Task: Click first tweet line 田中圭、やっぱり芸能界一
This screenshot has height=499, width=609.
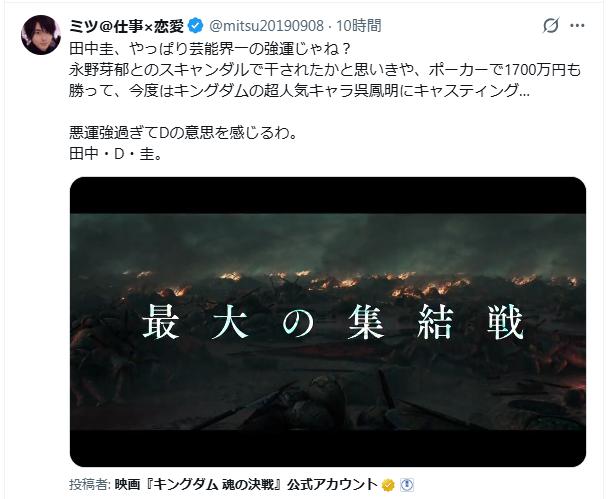Action: point(210,49)
